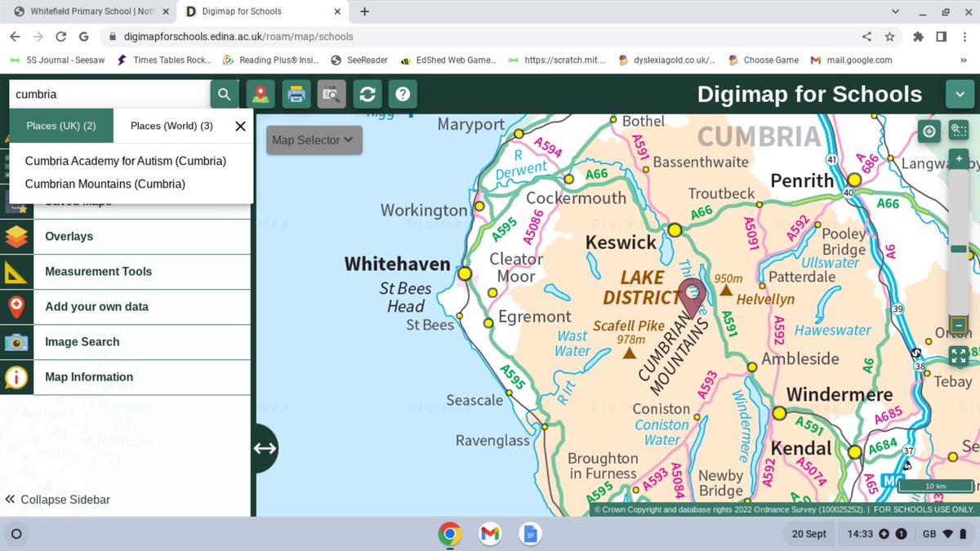Image resolution: width=980 pixels, height=551 pixels.
Task: Open mail.google.com bookmark
Action: point(851,60)
